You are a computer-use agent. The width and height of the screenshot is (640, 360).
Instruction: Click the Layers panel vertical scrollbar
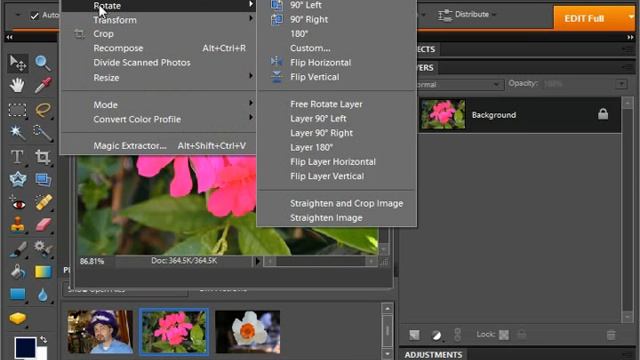[627, 209]
